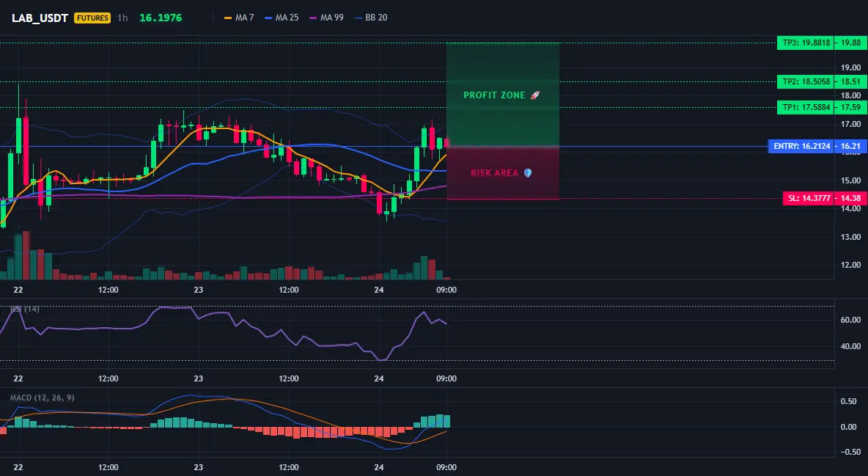Click the shield icon in risk area
This screenshot has height=476, width=868.
[x=528, y=173]
